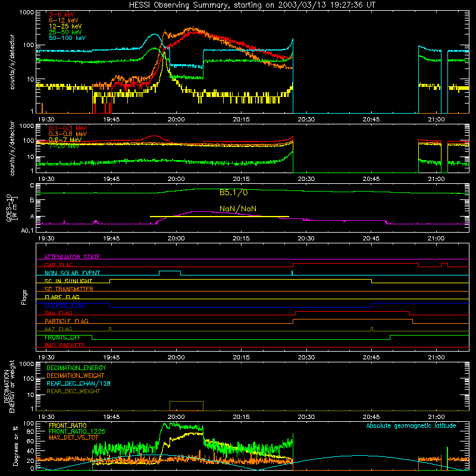Select the 3-6 keV legend label
476x476 pixels.
click(62, 14)
